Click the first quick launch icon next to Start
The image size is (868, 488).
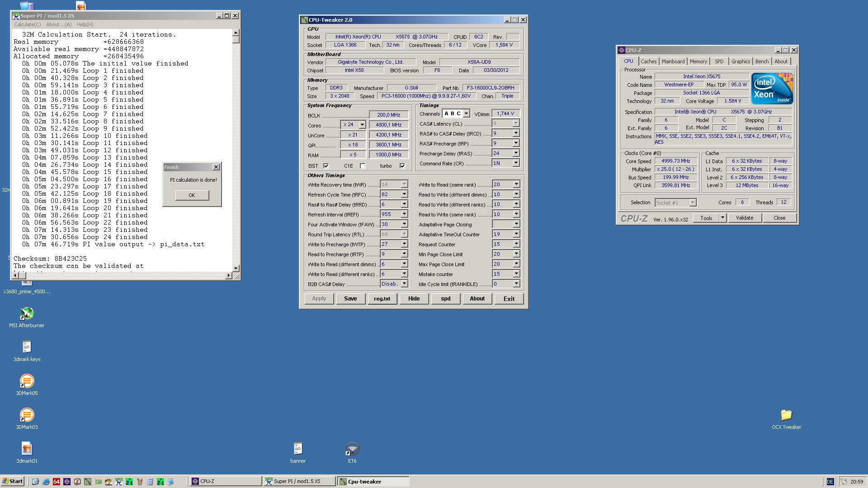pos(35,482)
